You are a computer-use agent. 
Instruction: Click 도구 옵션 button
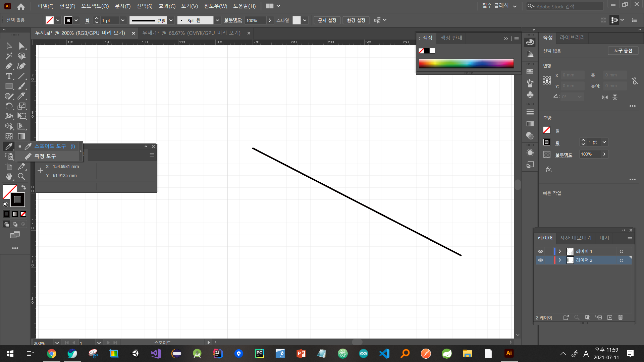tap(623, 51)
